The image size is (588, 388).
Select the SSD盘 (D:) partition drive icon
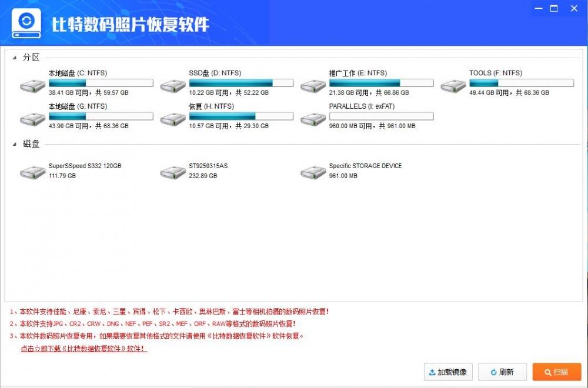coord(172,85)
